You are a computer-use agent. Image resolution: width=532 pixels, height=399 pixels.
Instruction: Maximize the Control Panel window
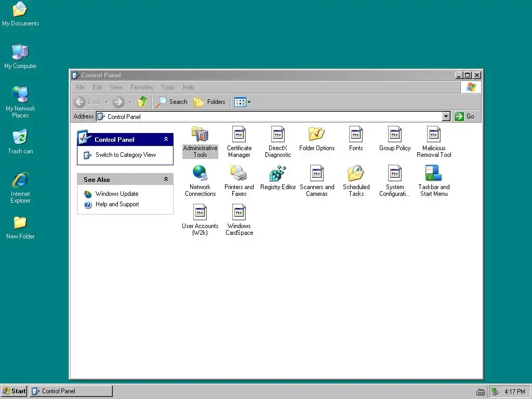point(468,75)
